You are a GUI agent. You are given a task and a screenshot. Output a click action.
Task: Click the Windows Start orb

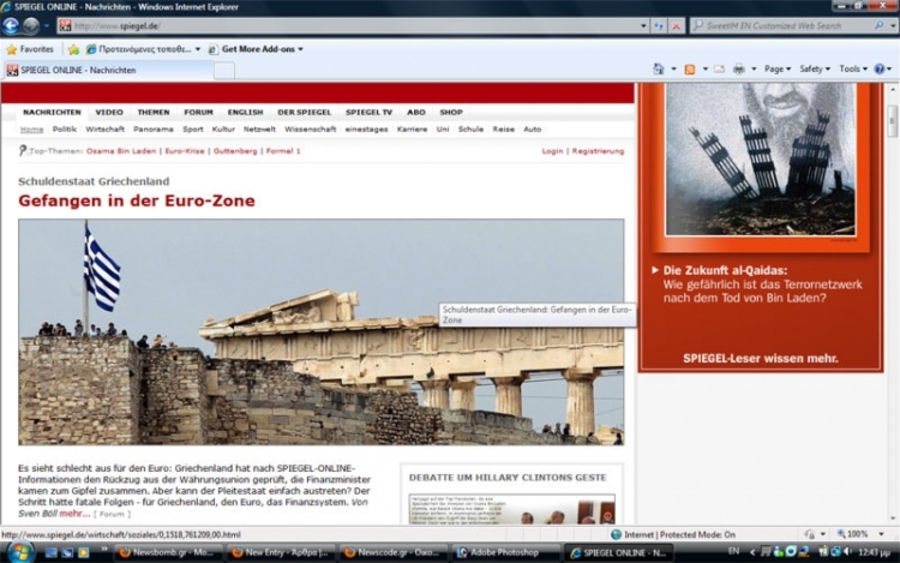pos(19,552)
